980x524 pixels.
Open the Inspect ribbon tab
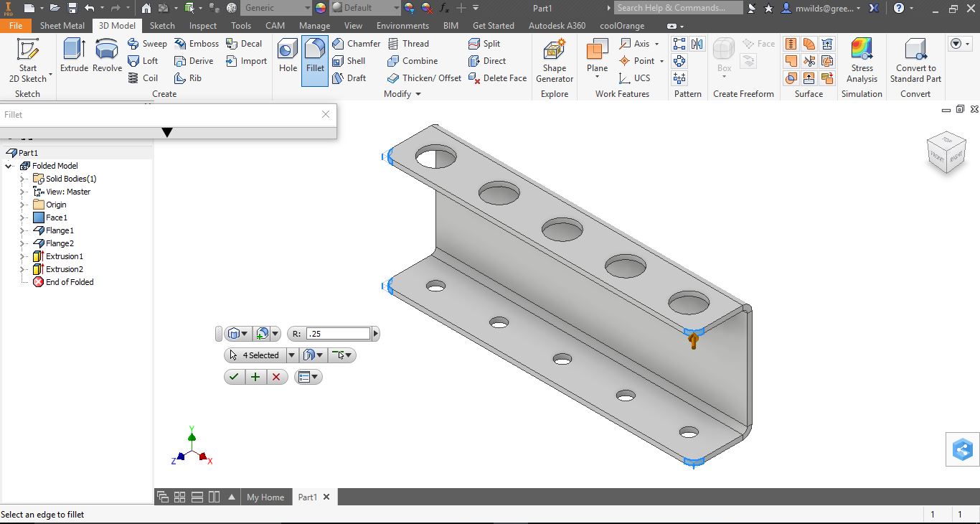click(203, 25)
